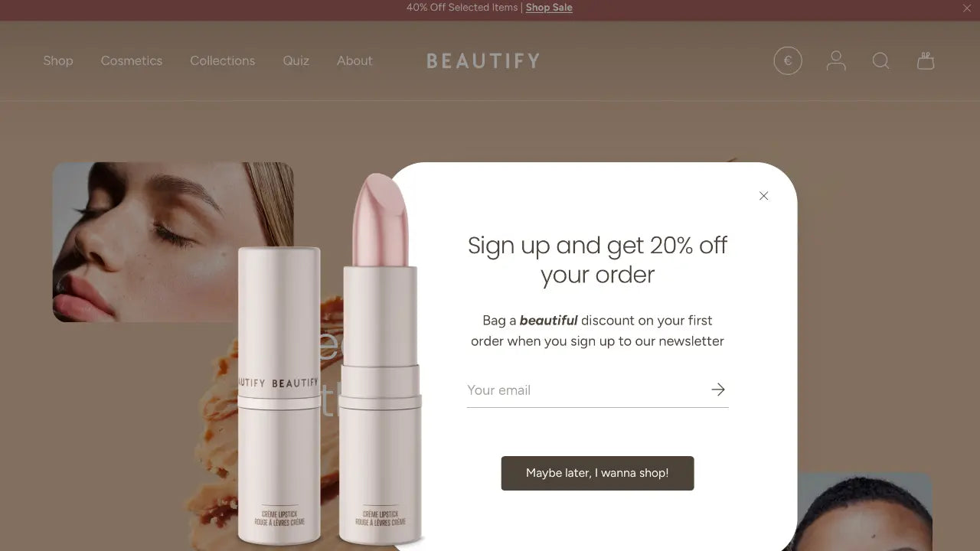The image size is (980, 551).
Task: Open the Cosmetics menu
Action: tap(132, 60)
